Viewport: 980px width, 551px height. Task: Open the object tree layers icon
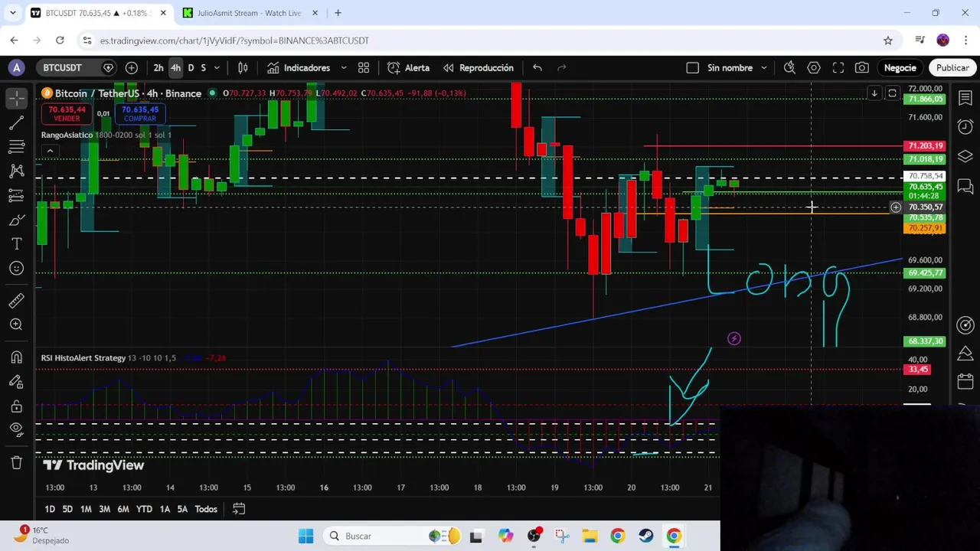point(965,156)
